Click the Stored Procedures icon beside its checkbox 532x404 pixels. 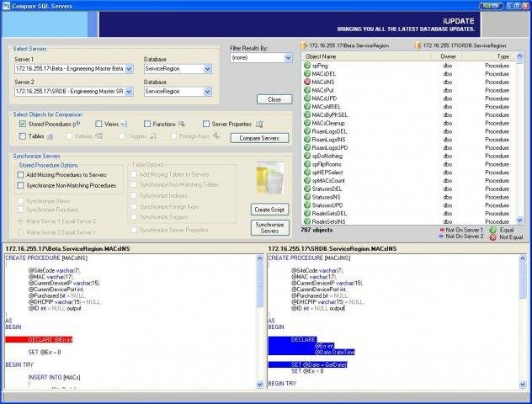76,125
